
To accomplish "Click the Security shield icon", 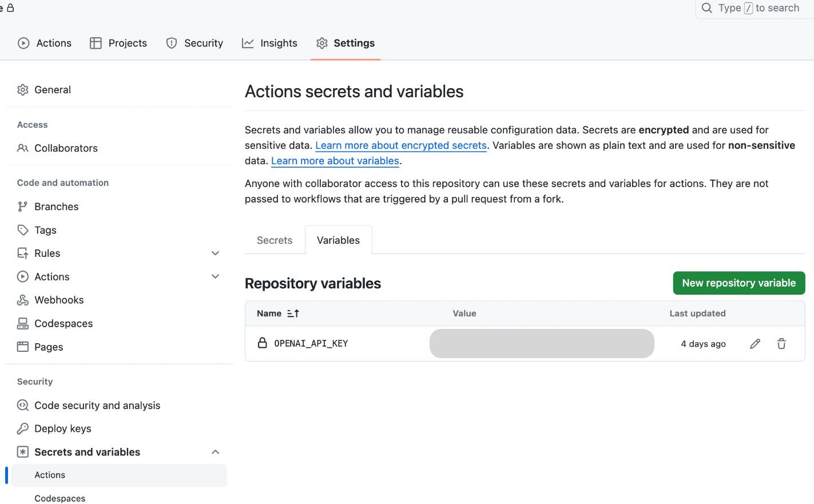I will pos(172,43).
